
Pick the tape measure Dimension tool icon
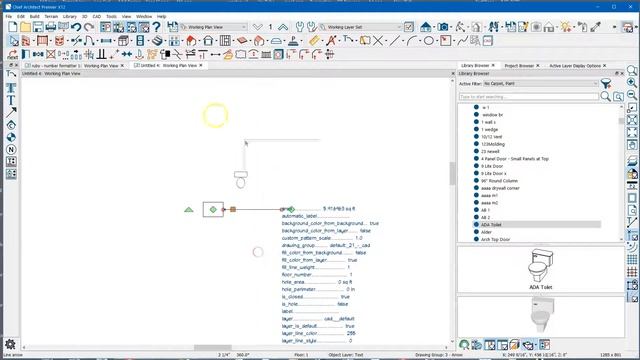314,41
